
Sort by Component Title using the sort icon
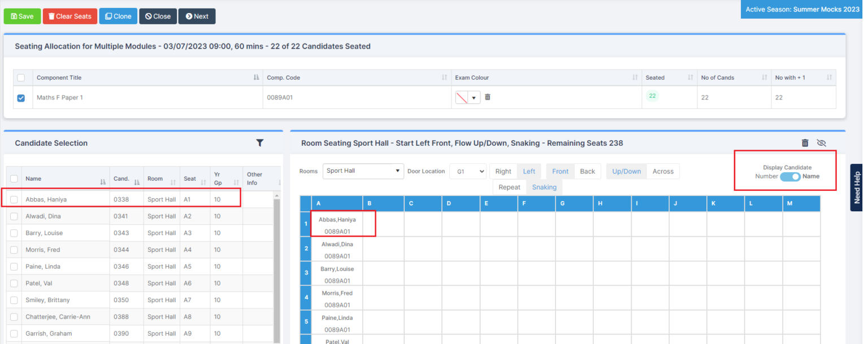coord(256,77)
